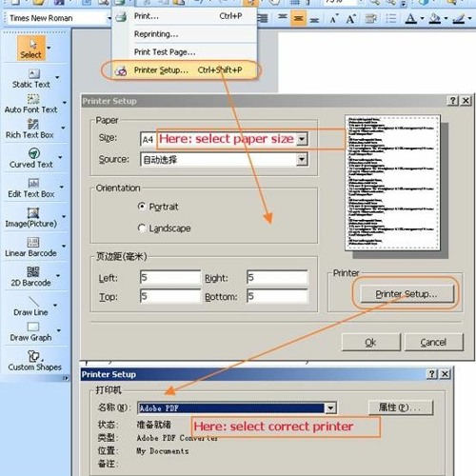Screen dimensions: 476x476
Task: Activate the Rich Text Box tool
Action: [30, 129]
